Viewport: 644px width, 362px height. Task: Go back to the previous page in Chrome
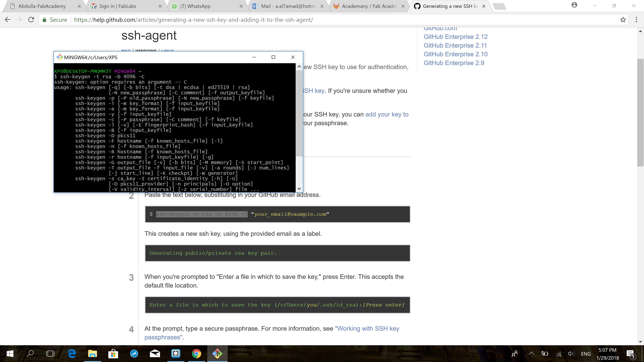click(x=8, y=20)
